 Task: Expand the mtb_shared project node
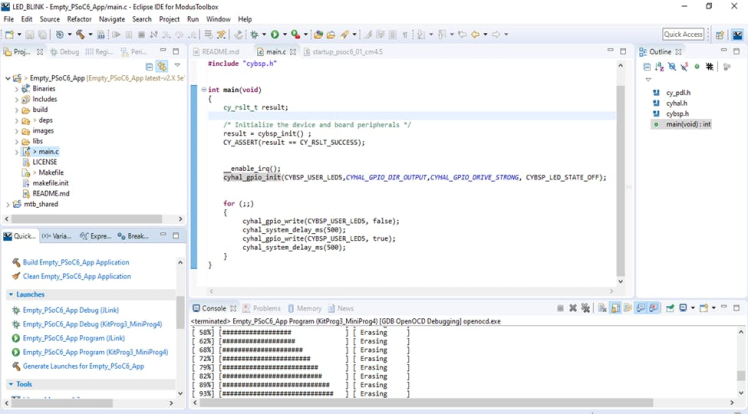[8, 204]
